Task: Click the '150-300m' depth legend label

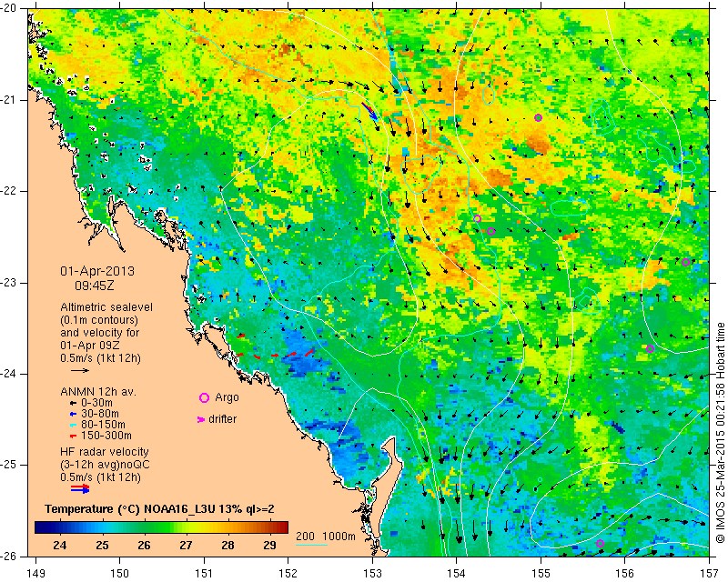Action: coord(106,436)
